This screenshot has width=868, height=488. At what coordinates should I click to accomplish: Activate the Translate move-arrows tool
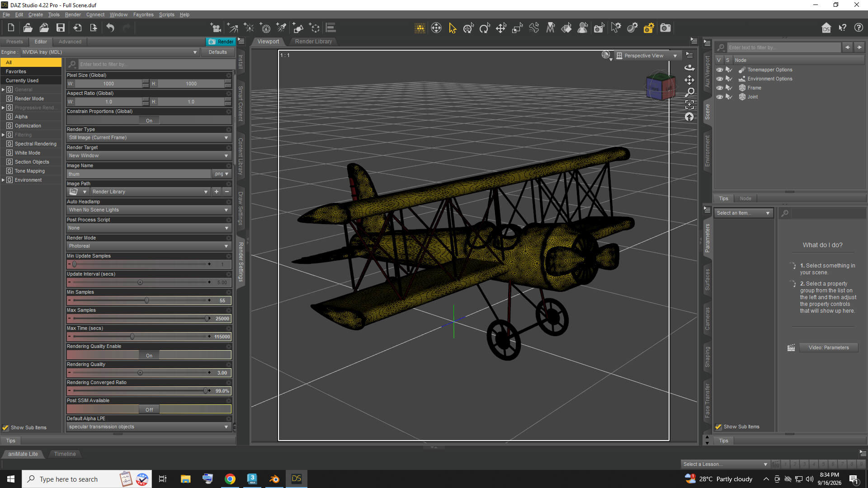tap(501, 28)
